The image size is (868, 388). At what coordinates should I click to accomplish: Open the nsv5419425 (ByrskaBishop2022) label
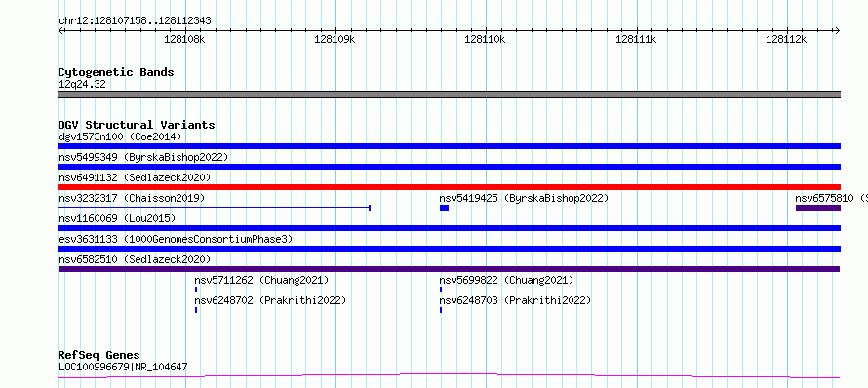pos(524,198)
